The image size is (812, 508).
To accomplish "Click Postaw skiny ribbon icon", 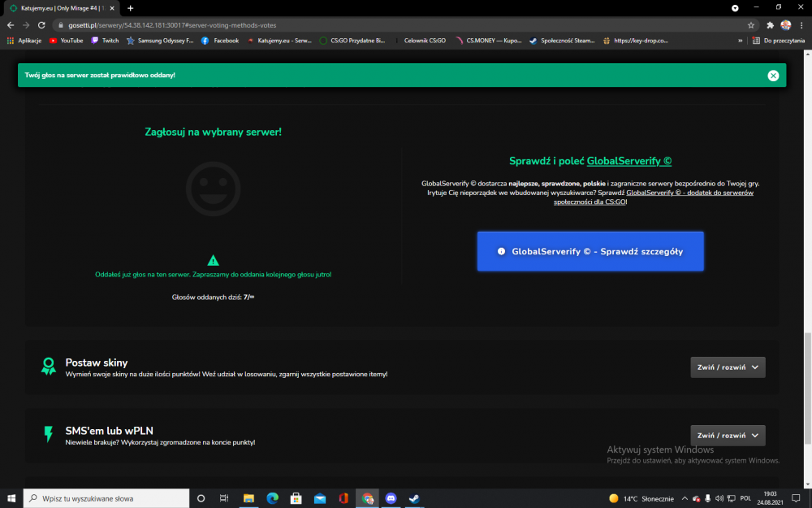I will 48,367.
